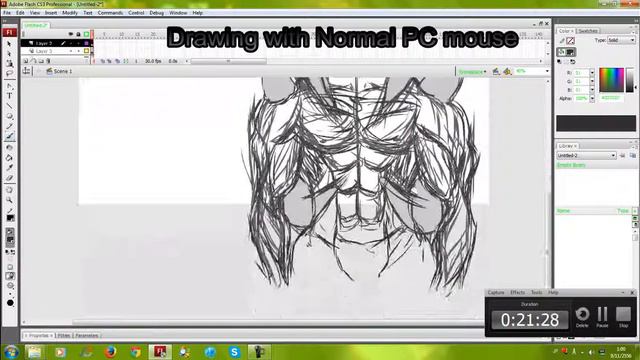
Task: Click the hex color input field
Action: click(x=611, y=98)
